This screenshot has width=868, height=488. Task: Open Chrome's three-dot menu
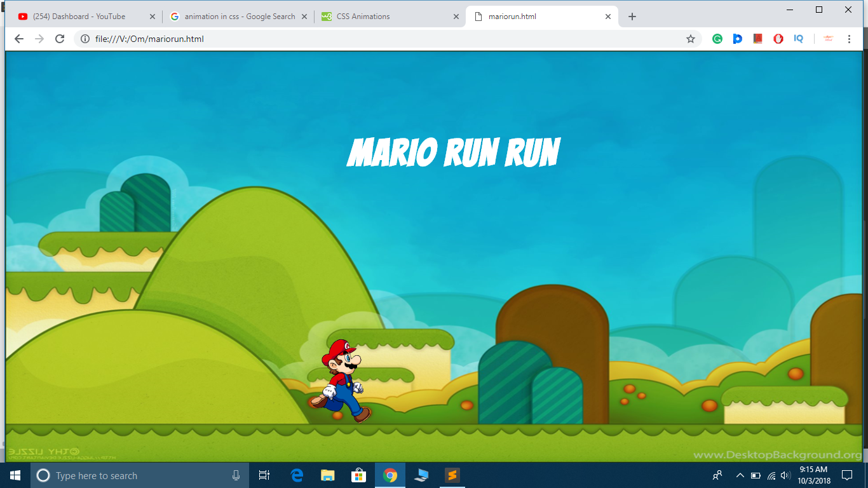pyautogui.click(x=849, y=39)
